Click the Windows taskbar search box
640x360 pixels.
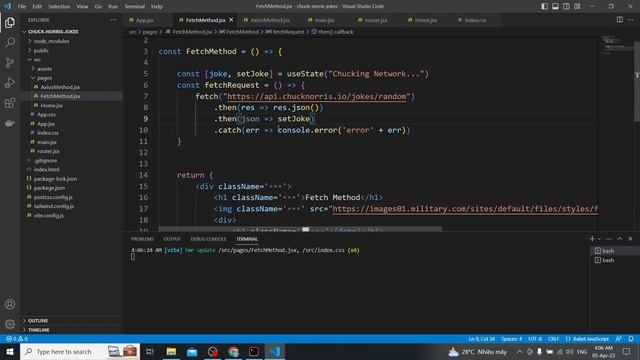tap(80, 351)
